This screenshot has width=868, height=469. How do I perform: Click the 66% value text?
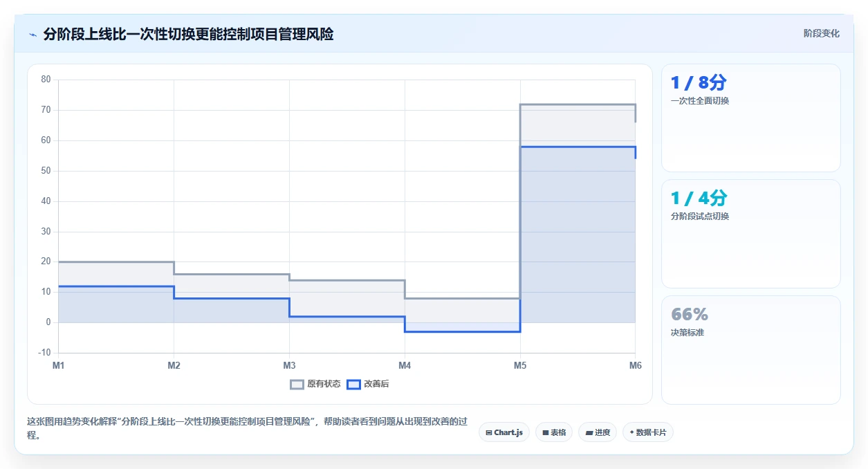click(690, 315)
